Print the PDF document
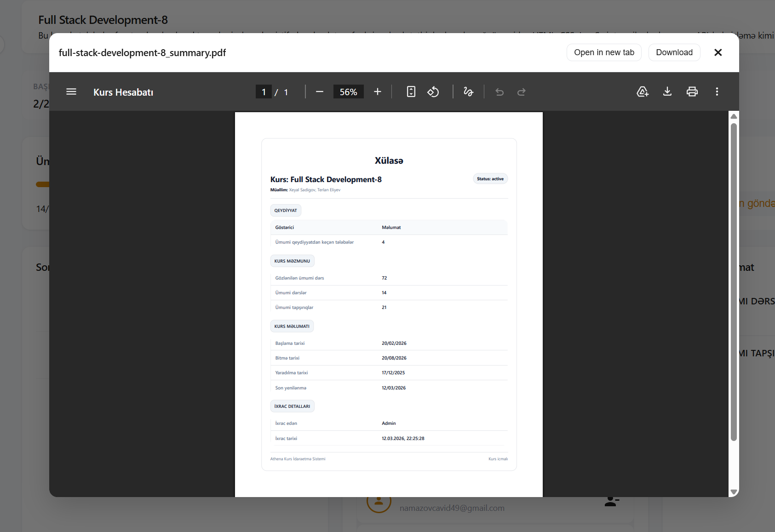The height and width of the screenshot is (532, 775). [692, 92]
